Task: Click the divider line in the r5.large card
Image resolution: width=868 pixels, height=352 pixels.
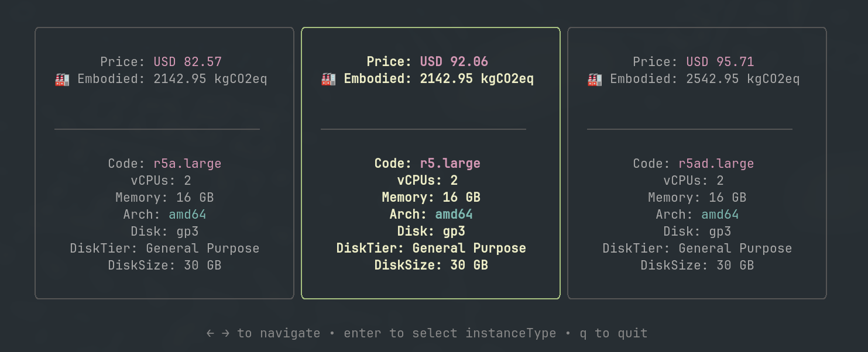Action: tap(423, 130)
